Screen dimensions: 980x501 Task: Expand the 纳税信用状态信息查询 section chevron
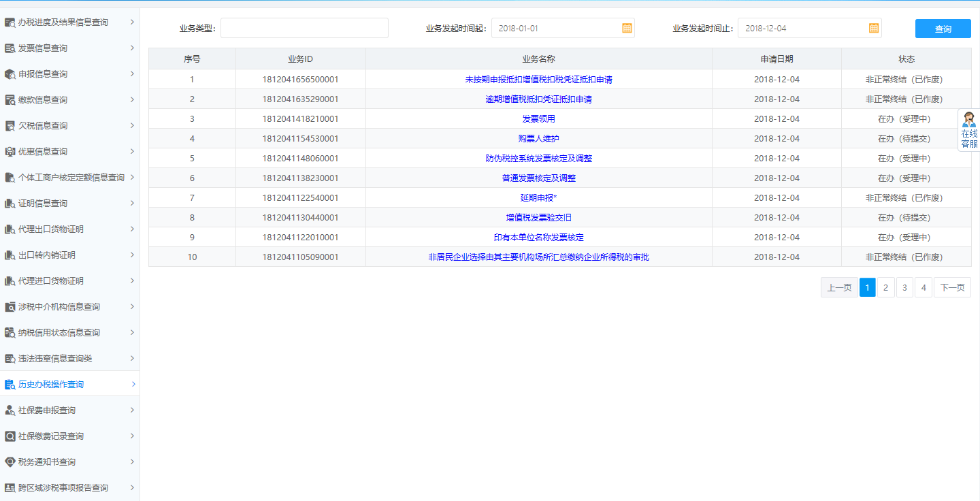[133, 332]
